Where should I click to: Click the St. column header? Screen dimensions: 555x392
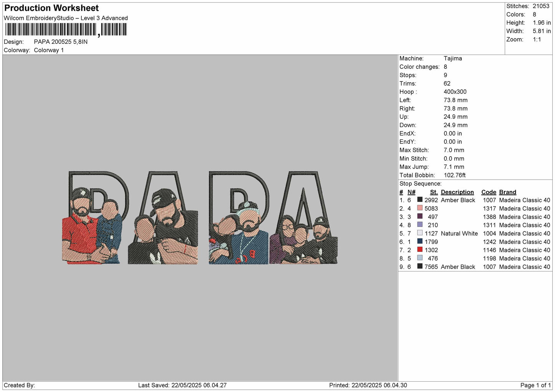click(434, 192)
